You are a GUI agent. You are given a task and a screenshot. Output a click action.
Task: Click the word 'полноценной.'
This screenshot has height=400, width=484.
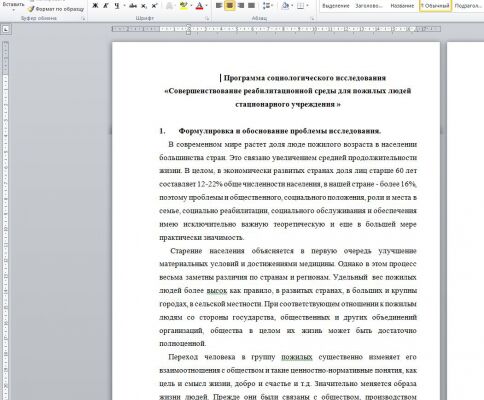pyautogui.click(x=183, y=343)
